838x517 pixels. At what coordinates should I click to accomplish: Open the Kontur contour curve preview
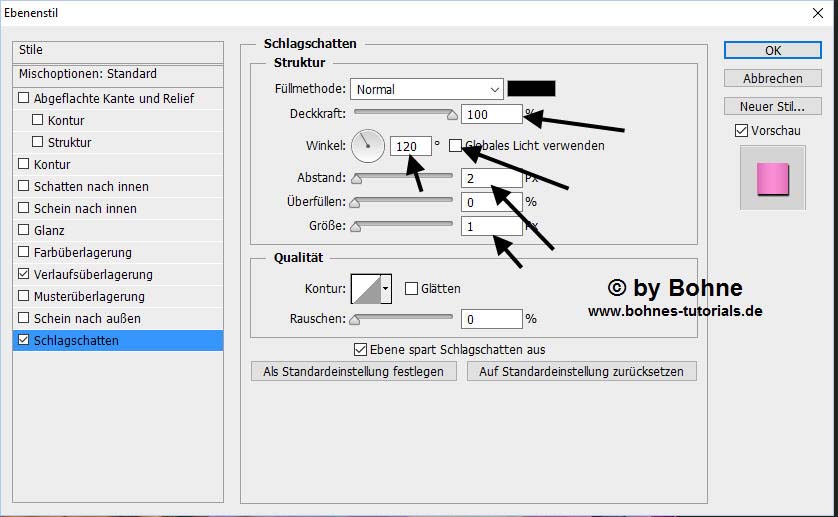coord(365,288)
